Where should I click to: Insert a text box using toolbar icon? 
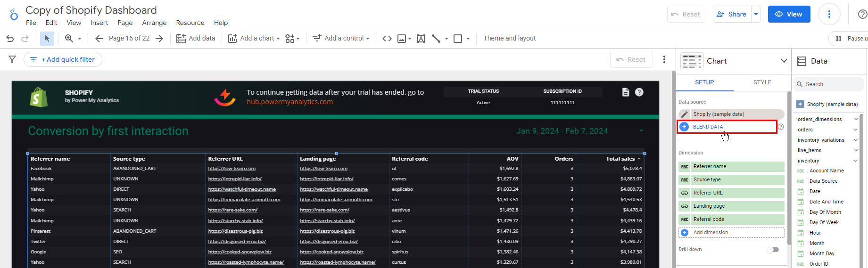[x=421, y=39]
